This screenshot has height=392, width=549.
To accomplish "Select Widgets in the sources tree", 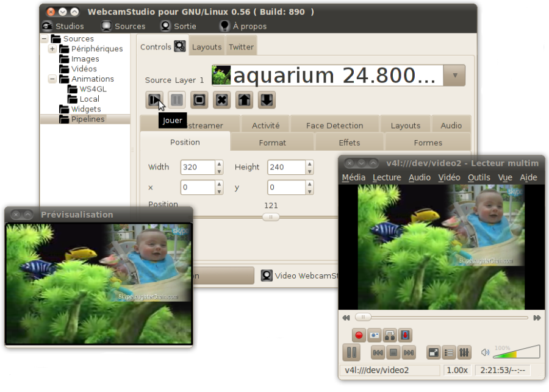I will point(86,109).
